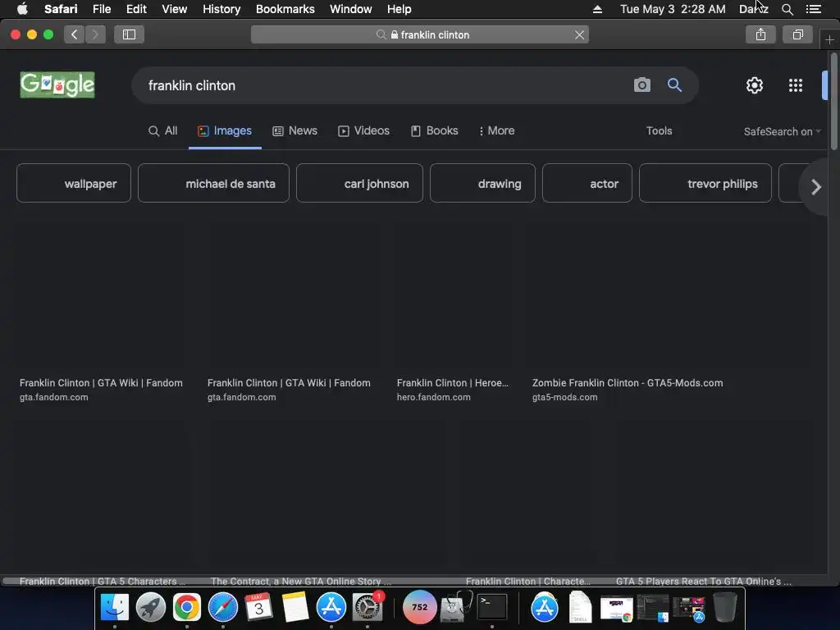Search by image using the camera icon
840x630 pixels.
(641, 84)
